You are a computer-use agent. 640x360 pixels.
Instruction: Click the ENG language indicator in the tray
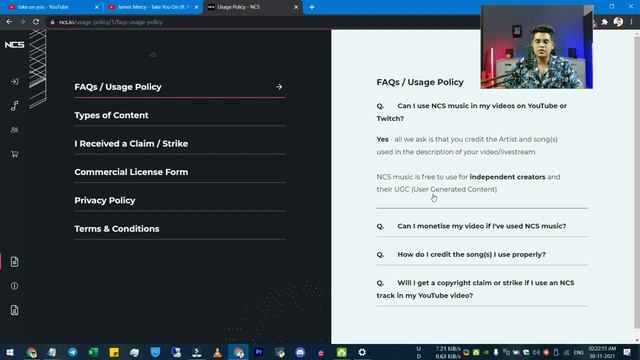(578, 352)
